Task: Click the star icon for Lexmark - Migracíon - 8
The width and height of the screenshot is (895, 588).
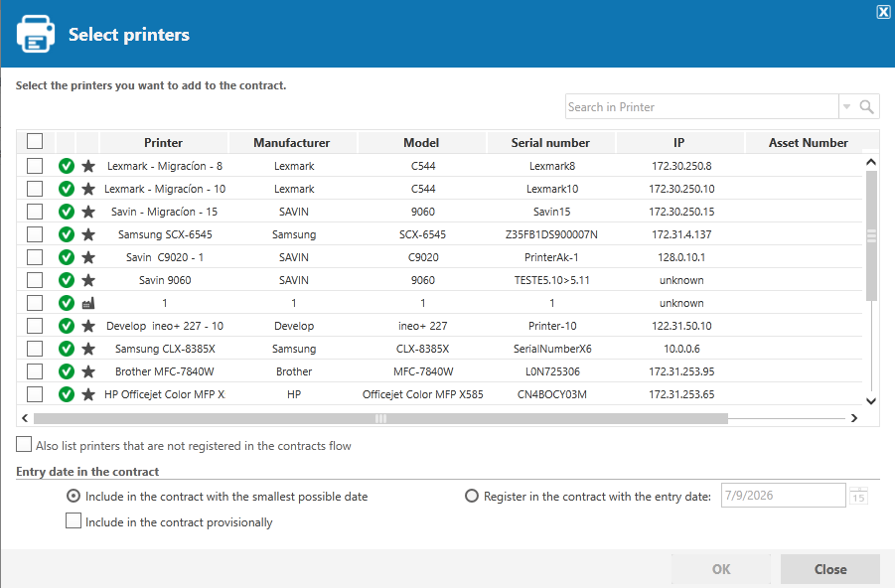Action: point(88,166)
